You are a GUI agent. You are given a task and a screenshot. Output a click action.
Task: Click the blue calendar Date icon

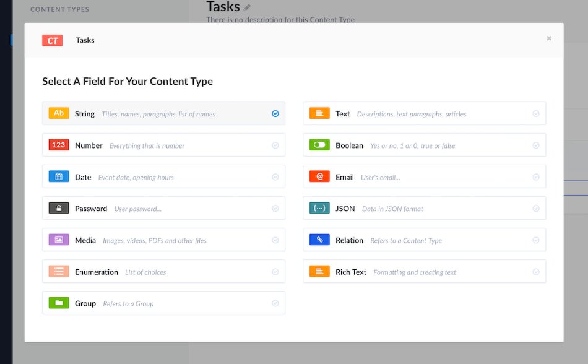(x=59, y=176)
